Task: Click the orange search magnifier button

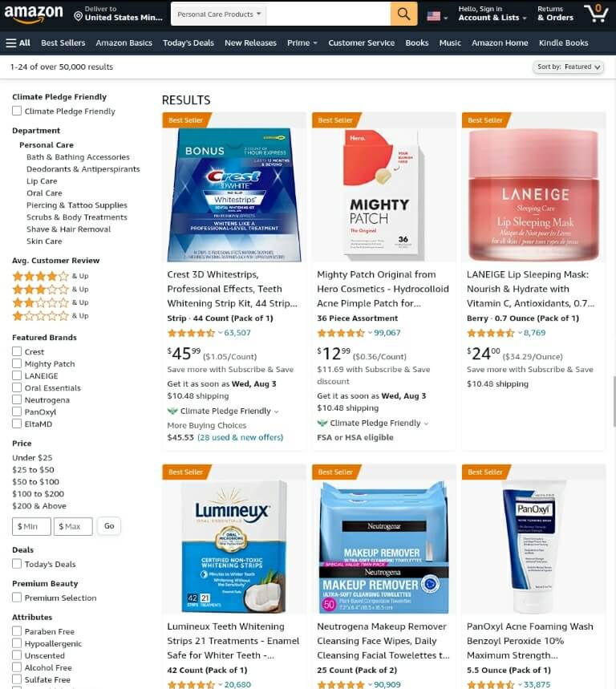Action: tap(403, 14)
